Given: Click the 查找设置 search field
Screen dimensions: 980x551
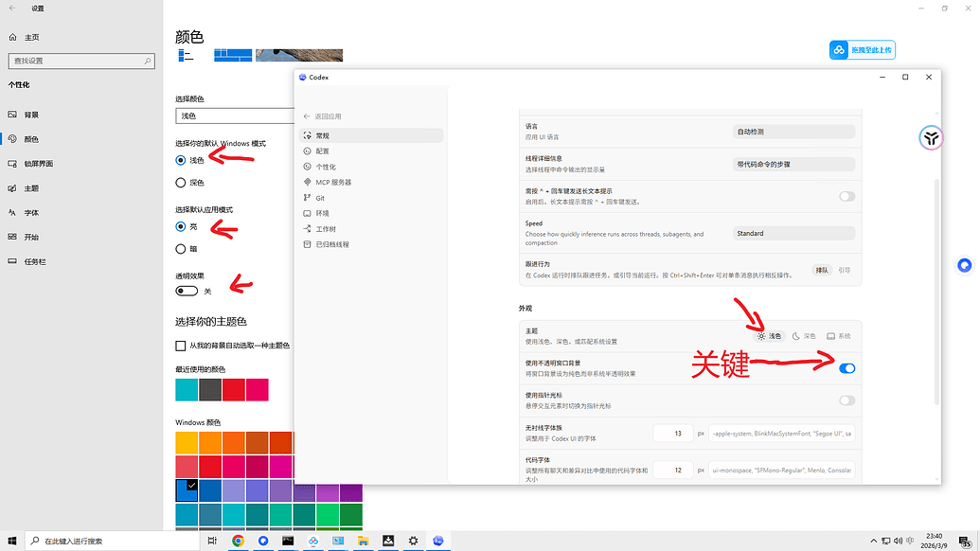Looking at the screenshot, I should pyautogui.click(x=81, y=61).
